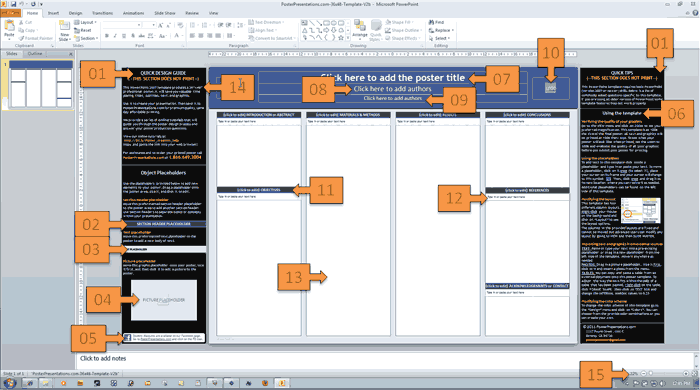Click the Paste icon in Clipboard group
The width and height of the screenshot is (700, 390).
[9, 27]
